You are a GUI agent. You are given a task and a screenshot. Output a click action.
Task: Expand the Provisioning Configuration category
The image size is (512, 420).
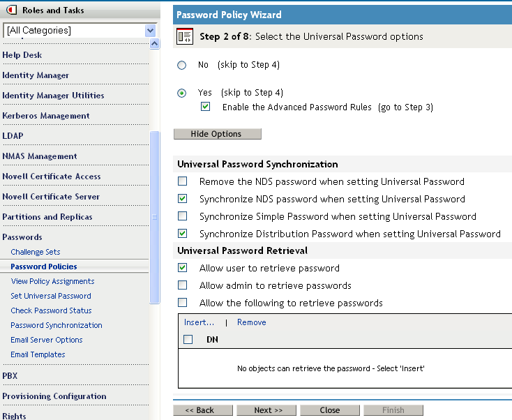[54, 396]
